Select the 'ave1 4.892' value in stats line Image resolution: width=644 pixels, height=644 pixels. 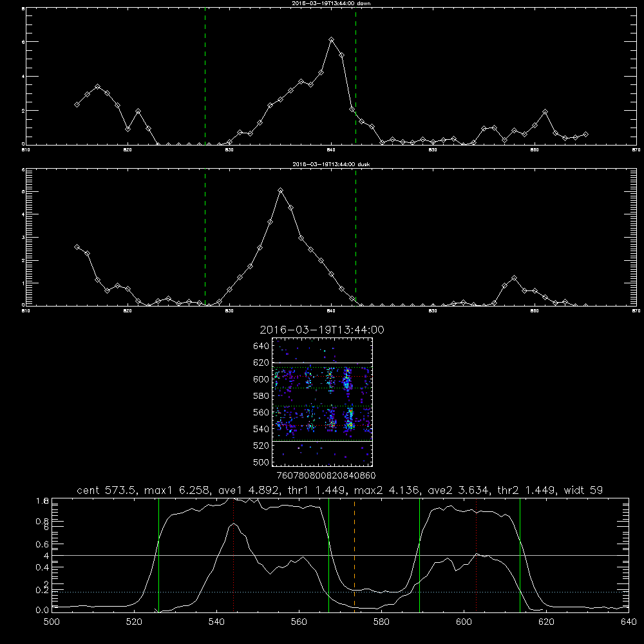[251, 490]
